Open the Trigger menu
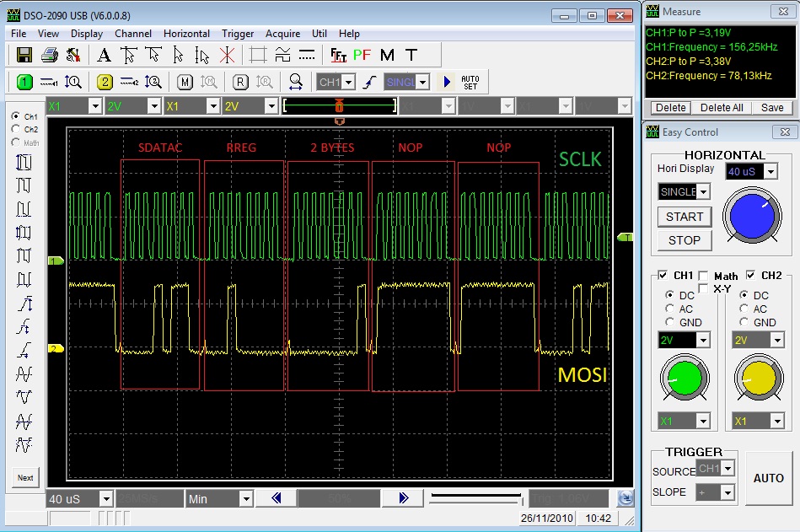 [238, 34]
